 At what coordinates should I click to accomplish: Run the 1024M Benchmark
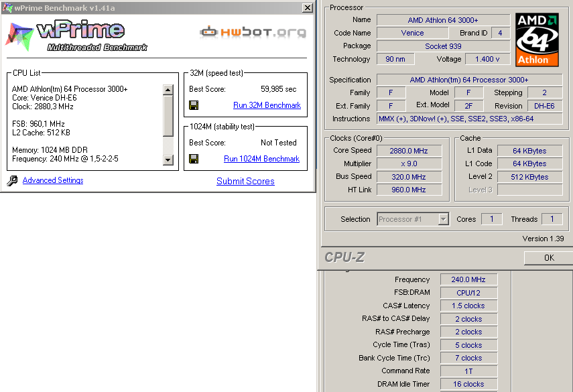click(261, 159)
